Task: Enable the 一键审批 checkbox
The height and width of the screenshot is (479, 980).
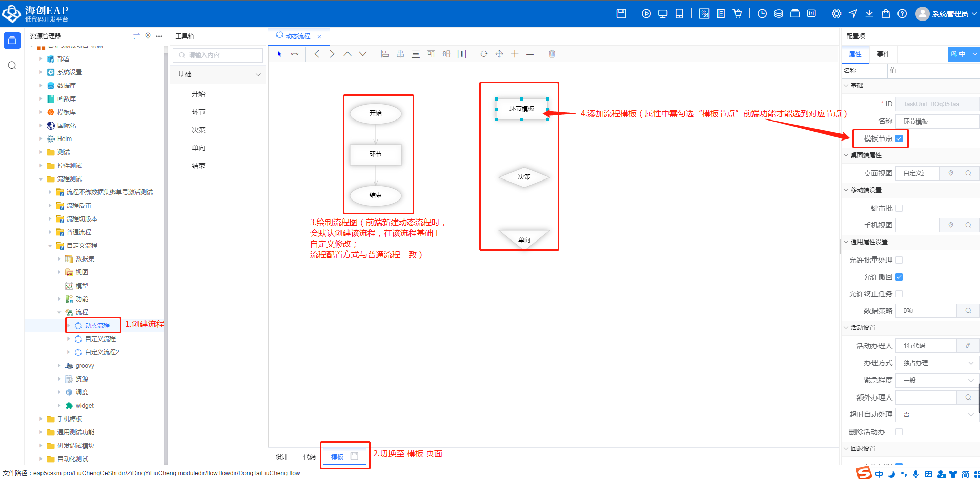Action: click(x=899, y=208)
